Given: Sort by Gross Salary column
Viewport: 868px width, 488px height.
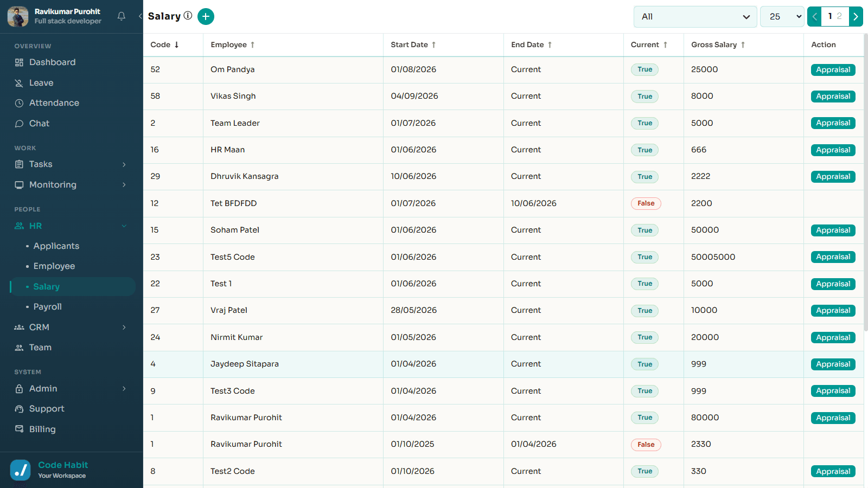Looking at the screenshot, I should pyautogui.click(x=718, y=45).
